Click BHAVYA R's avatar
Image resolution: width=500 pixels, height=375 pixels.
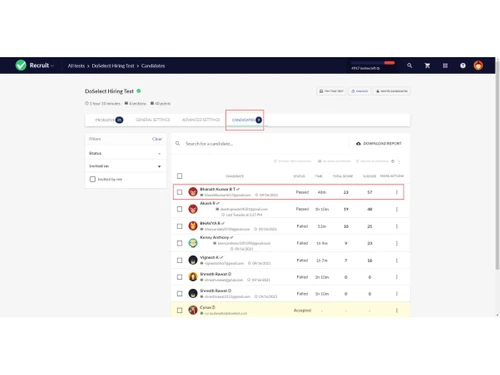[x=193, y=226]
